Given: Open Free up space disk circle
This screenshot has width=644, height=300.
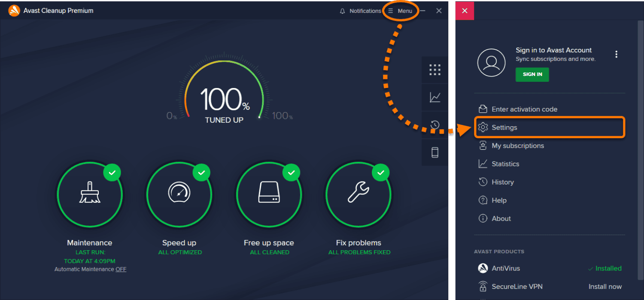Looking at the screenshot, I should [269, 195].
